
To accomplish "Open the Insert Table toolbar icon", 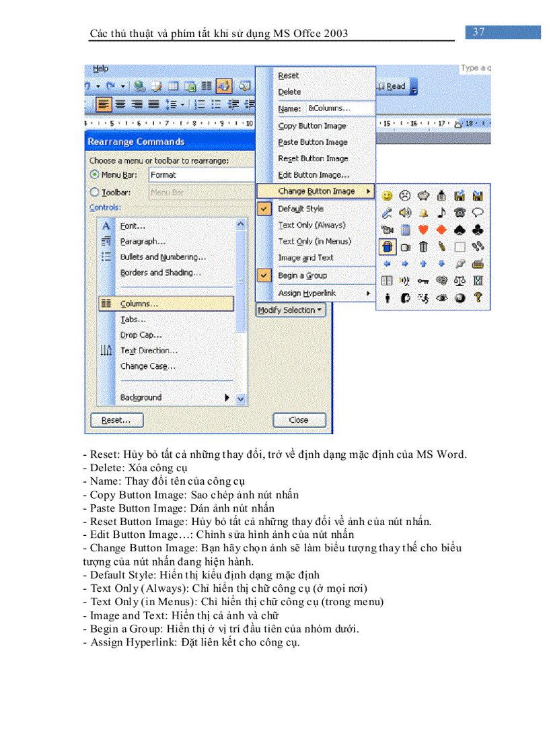I will click(174, 85).
